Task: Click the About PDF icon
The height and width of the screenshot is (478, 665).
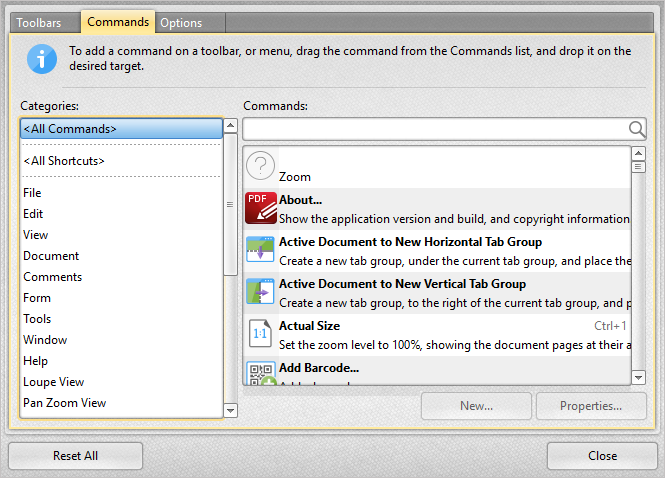Action: point(261,208)
